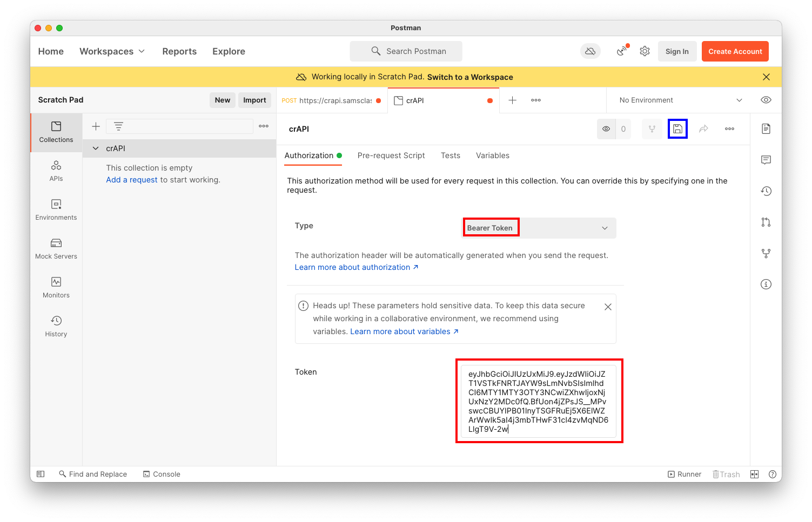Click the Scratch Pad title text
Image resolution: width=812 pixels, height=522 pixels.
61,100
